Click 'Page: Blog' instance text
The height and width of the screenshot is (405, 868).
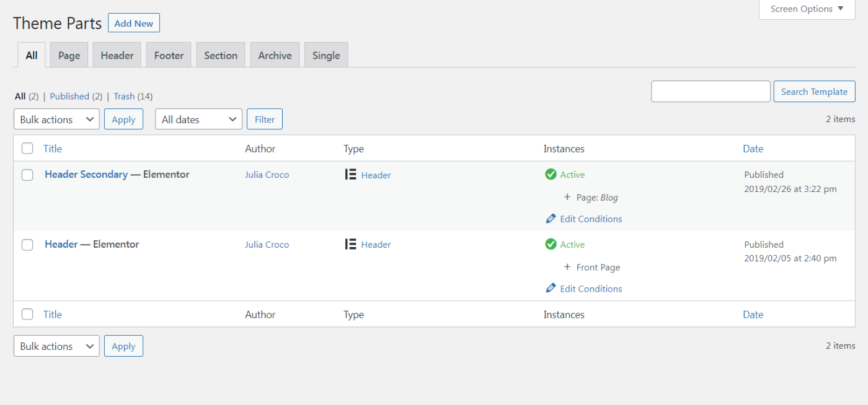coord(597,198)
